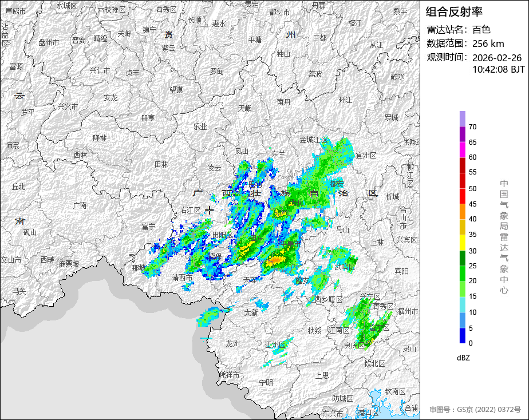Click the 凌云 map label
Image resolution: width=529 pixels, height=420 pixels.
click(x=214, y=167)
